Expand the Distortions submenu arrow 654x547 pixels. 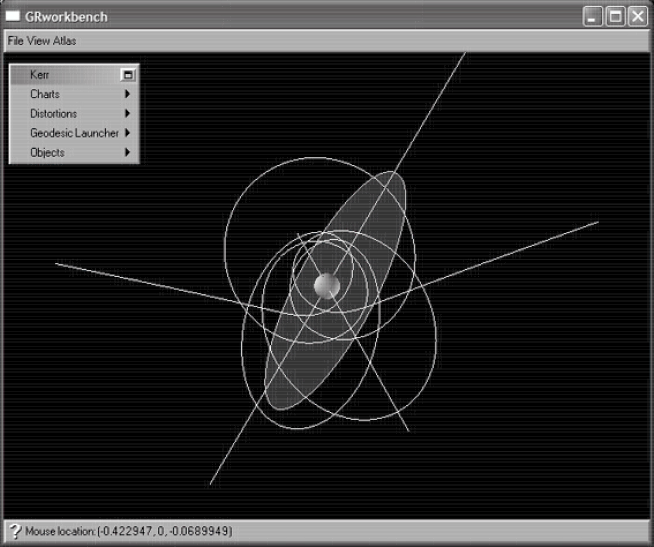coord(127,113)
